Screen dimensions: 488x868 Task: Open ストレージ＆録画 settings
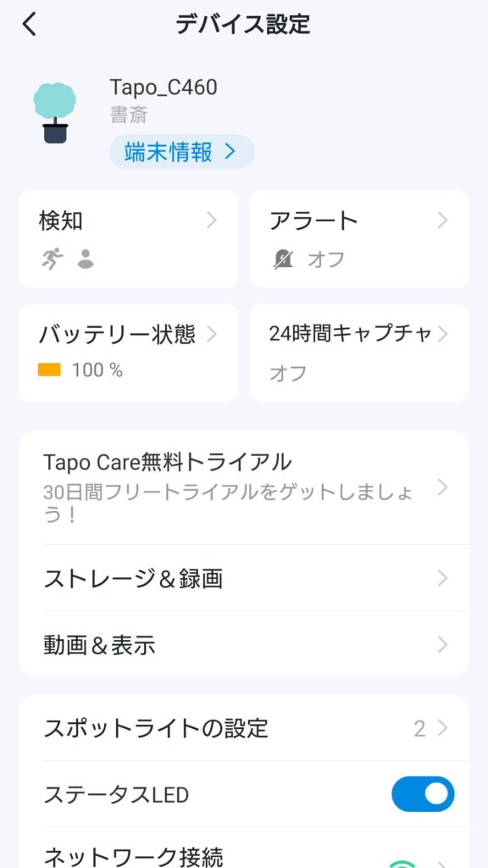pyautogui.click(x=244, y=578)
